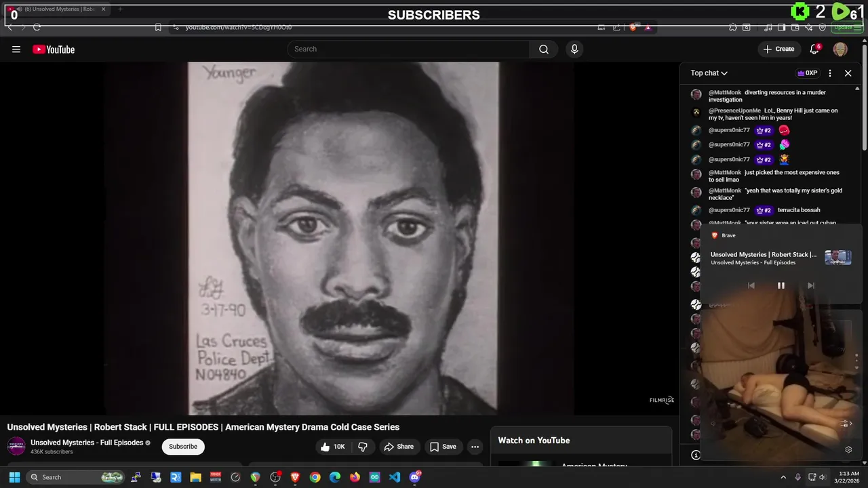Open a new browser tab
The image size is (868, 488).
point(120,9)
